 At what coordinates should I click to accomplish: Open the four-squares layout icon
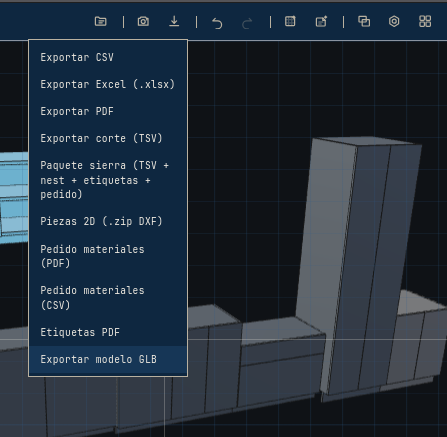click(x=425, y=22)
